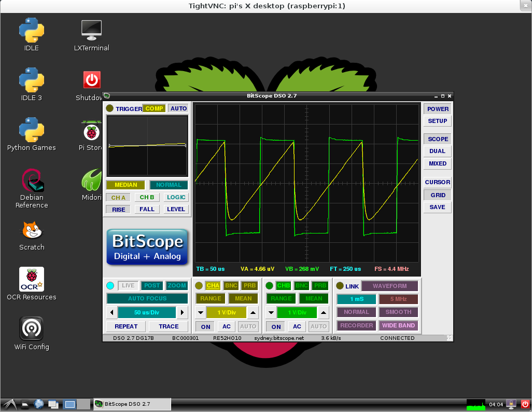Select the MIXED mode tab

click(437, 163)
